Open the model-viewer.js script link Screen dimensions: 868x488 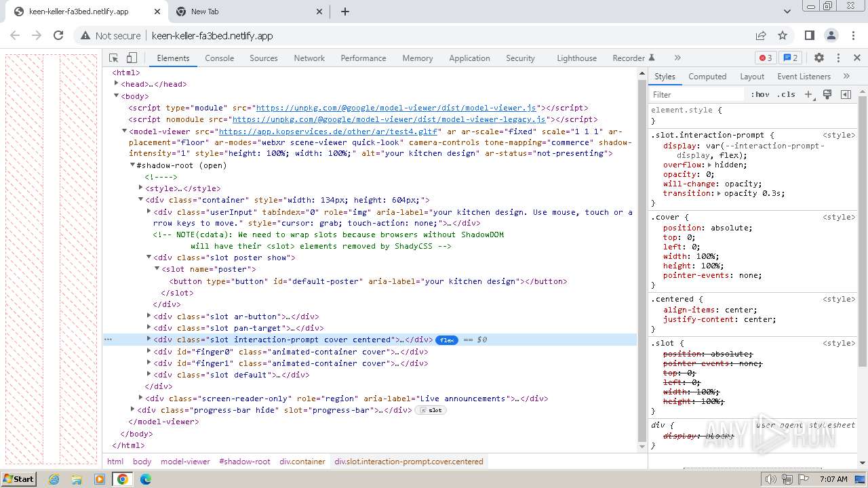395,108
